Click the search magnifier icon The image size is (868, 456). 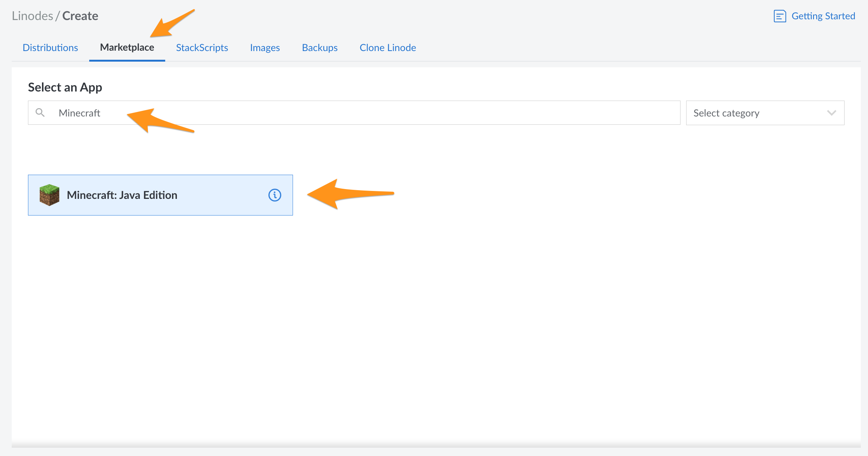click(x=40, y=113)
